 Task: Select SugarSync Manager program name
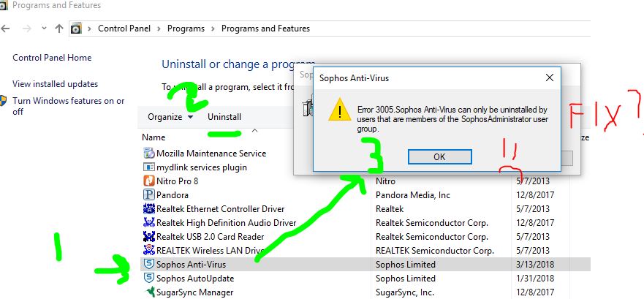point(194,292)
